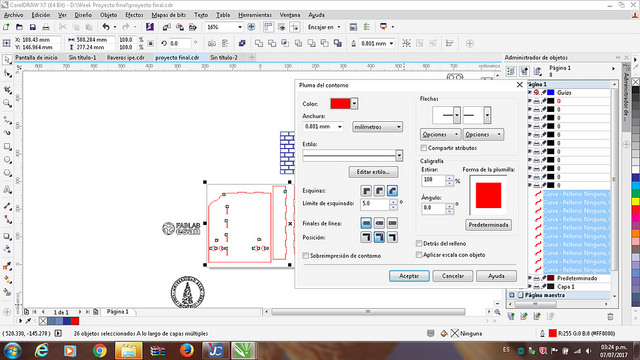Viewport: 640px width, 360px height.
Task: Open the Mapas de bits menu
Action: pyautogui.click(x=169, y=15)
